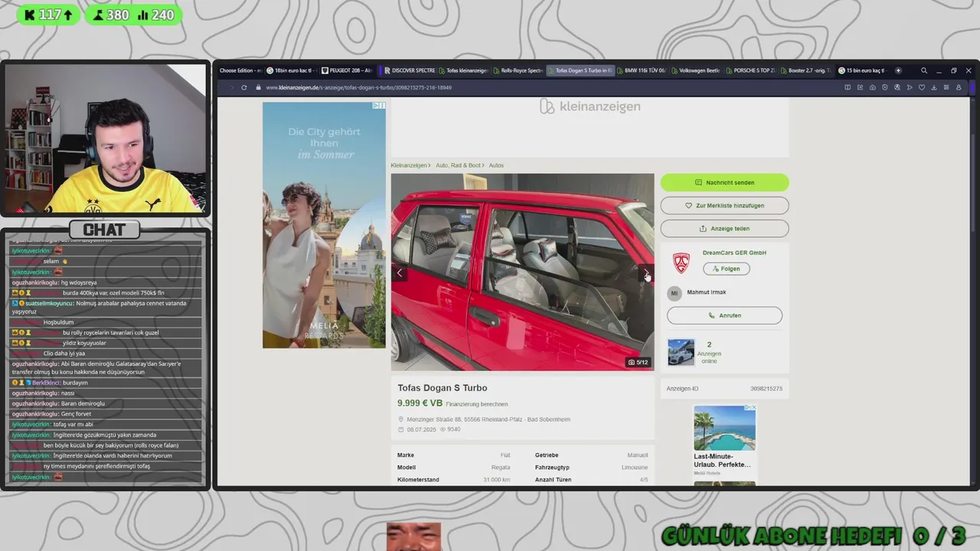Click the Melia Rewards summer ad banner

point(324,225)
